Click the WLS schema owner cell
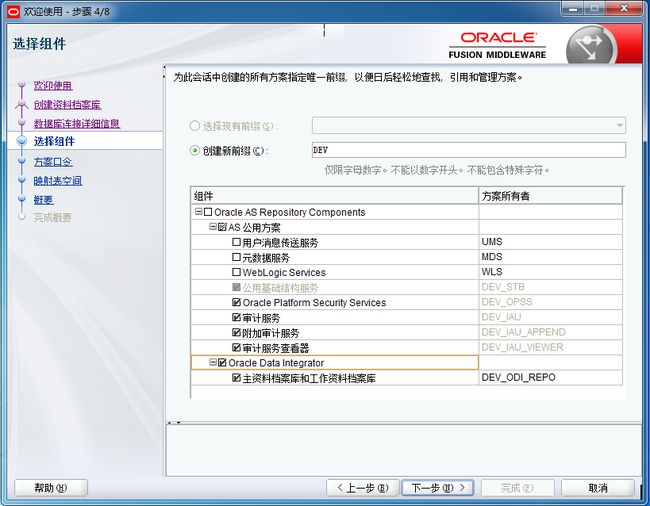The height and width of the screenshot is (506, 650). click(x=551, y=272)
